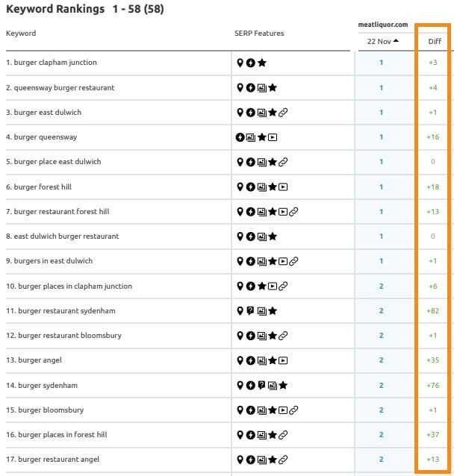Click the local pack pin icon for burger clapham junction
This screenshot has width=454, height=476.
coord(240,63)
